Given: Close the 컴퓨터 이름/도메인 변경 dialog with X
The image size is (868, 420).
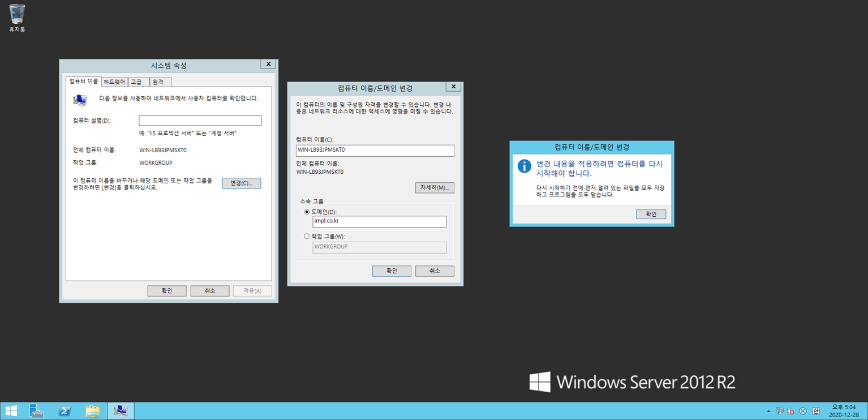Looking at the screenshot, I should point(453,87).
